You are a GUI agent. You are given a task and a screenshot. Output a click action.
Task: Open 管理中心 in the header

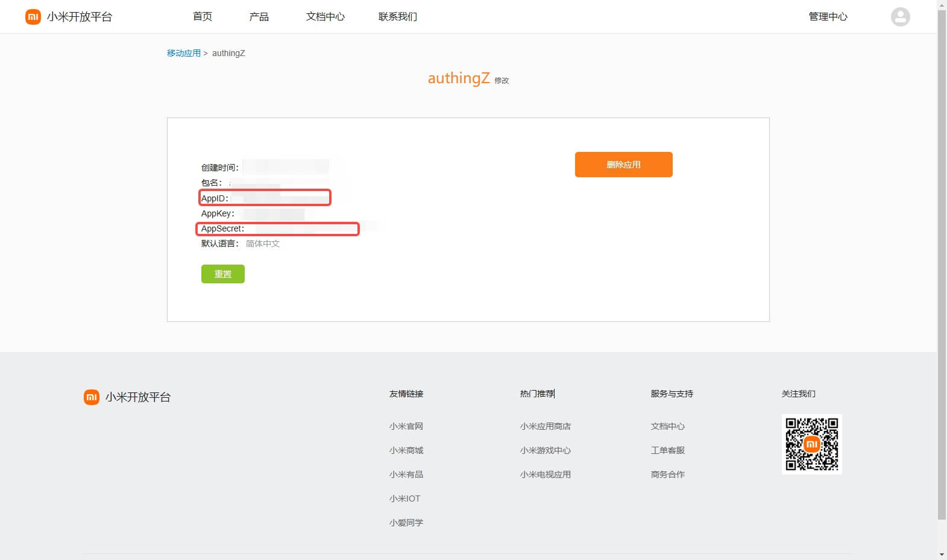click(x=828, y=17)
